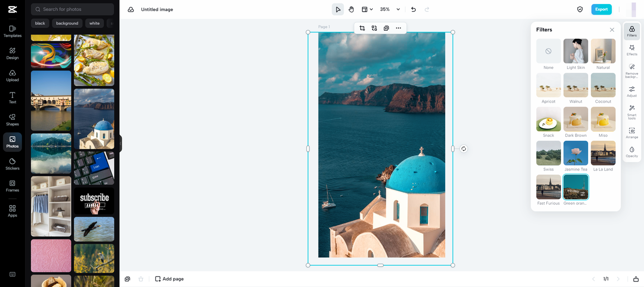This screenshot has height=287, width=644.
Task: Open the Design sidebar panel
Action: tap(13, 53)
